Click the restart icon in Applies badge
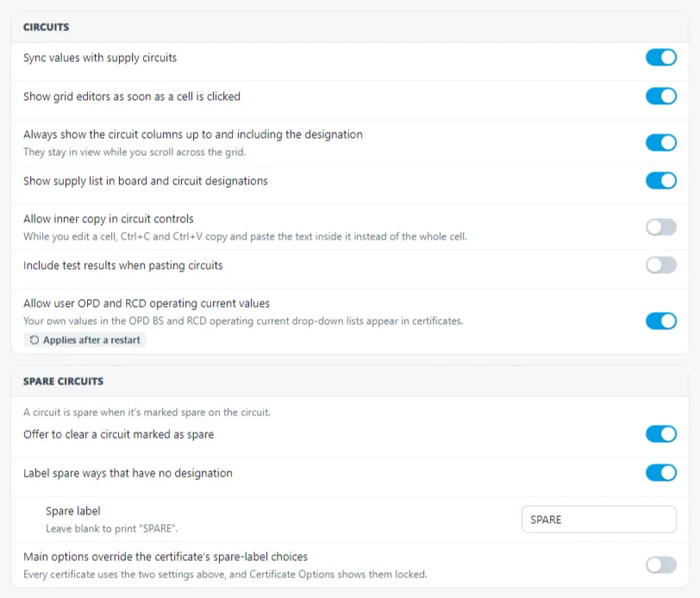Viewport: 700px width, 598px height. tap(34, 340)
